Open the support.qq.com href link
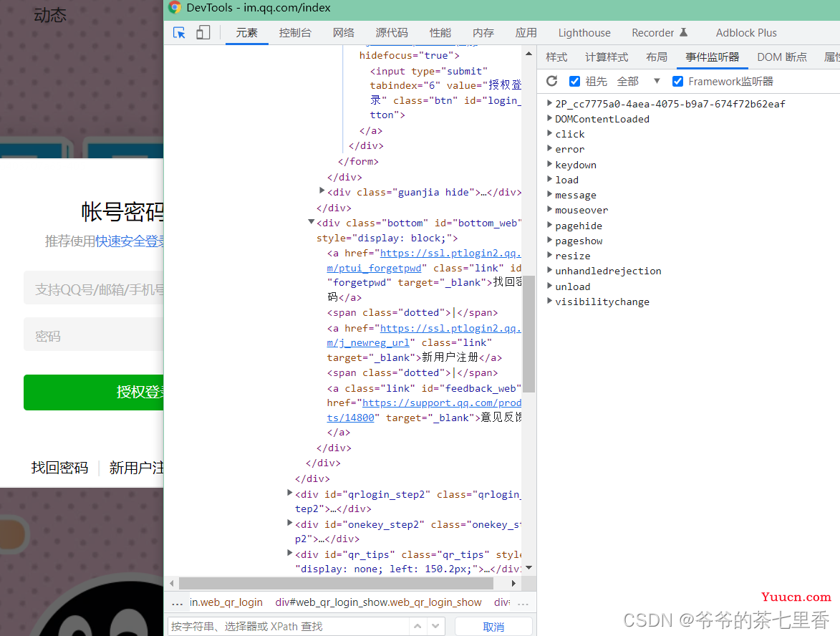Viewport: 840px width, 636px height. 441,403
